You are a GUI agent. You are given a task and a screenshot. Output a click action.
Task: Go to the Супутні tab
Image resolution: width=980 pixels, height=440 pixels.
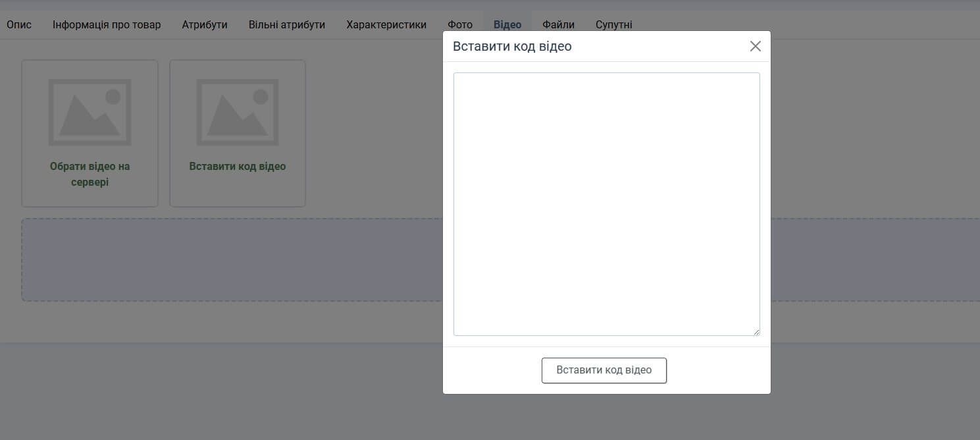pos(614,24)
